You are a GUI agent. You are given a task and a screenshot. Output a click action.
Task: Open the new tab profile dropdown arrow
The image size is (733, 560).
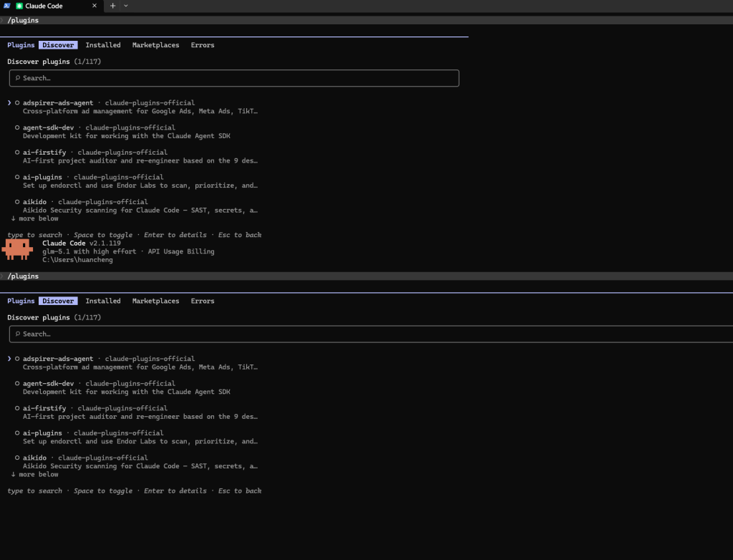126,6
